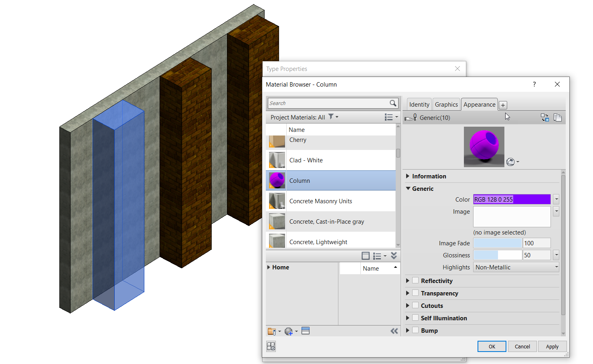
Task: Click the open/close library panel icon
Action: (394, 331)
